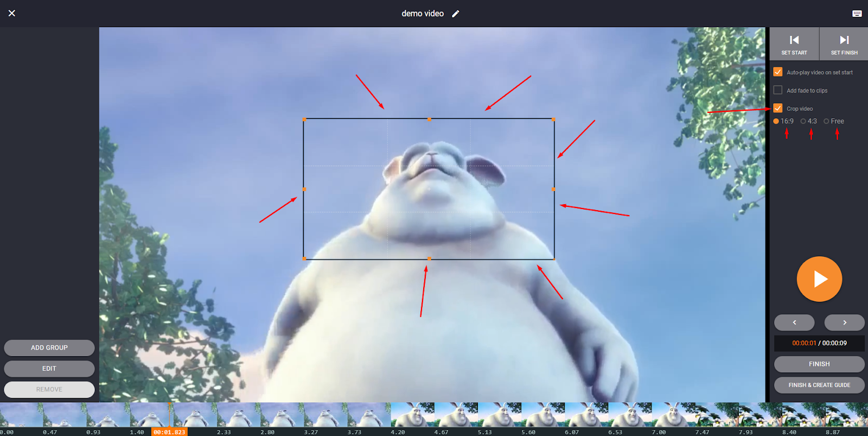Select the 4:3 crop ratio
The image size is (868, 436).
tap(803, 121)
